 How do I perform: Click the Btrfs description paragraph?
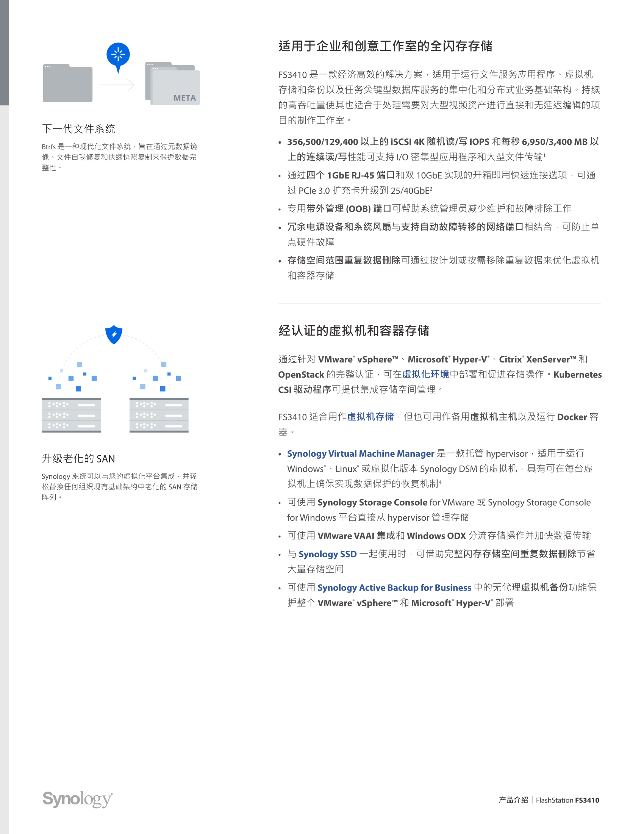point(119,157)
